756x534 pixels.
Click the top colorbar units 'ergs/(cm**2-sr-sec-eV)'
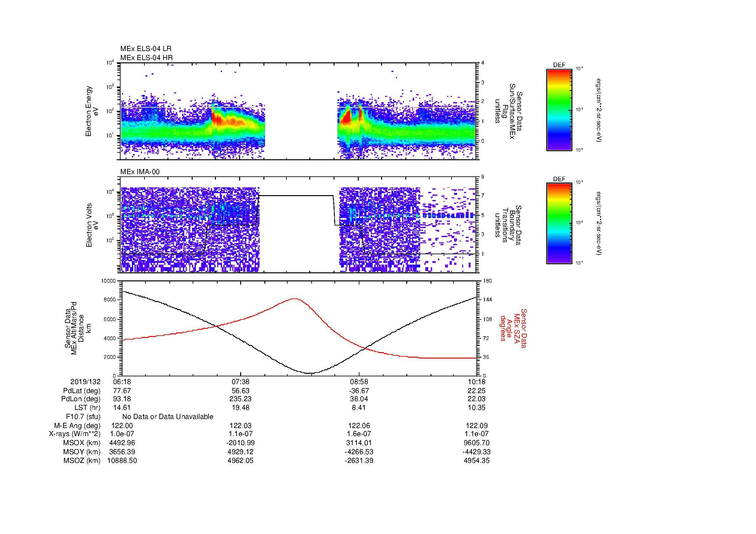599,110
